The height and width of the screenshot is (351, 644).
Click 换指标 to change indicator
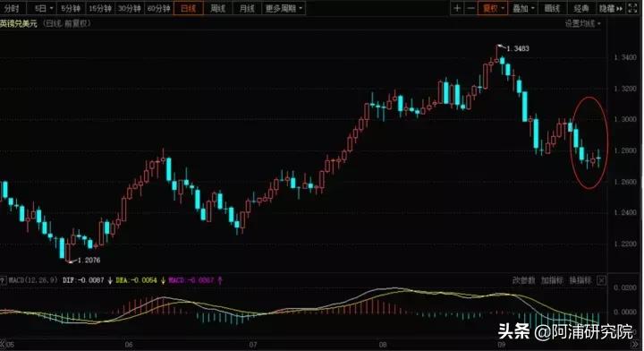[580, 280]
